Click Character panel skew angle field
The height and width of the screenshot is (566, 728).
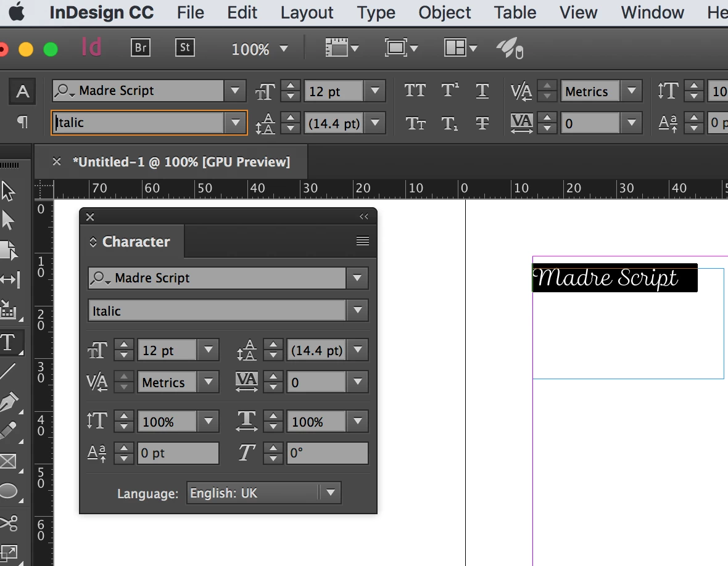328,453
